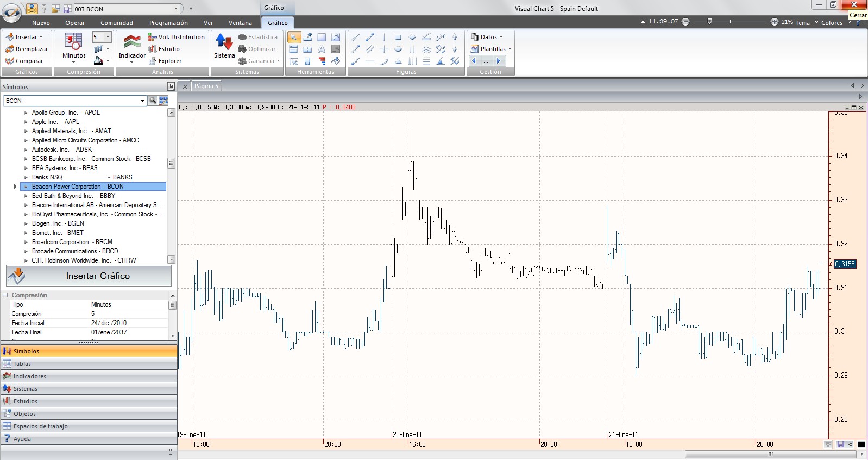Select Broadcom Corporation - BRCM in the list

click(x=72, y=242)
